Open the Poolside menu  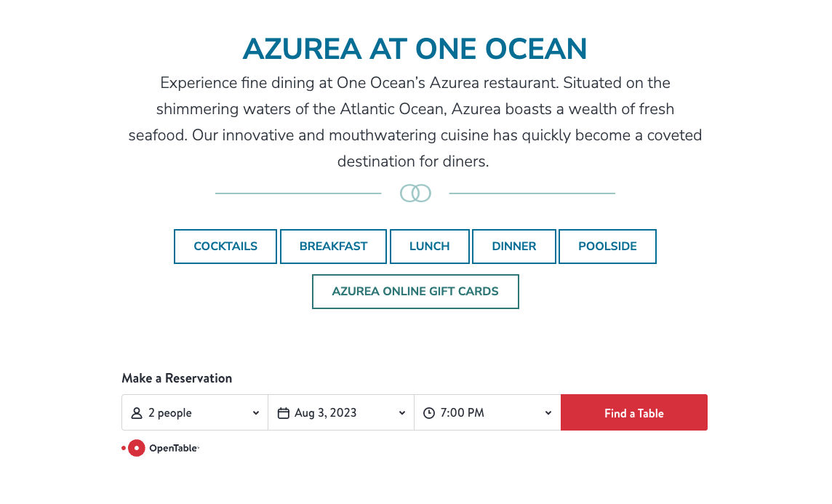[x=607, y=247]
